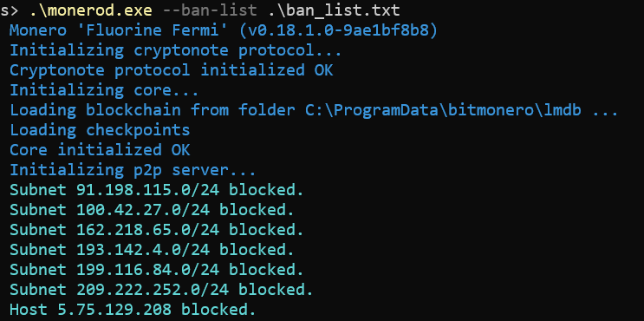Click the Subnet 100.42.27.0/24 blocked line

point(152,210)
